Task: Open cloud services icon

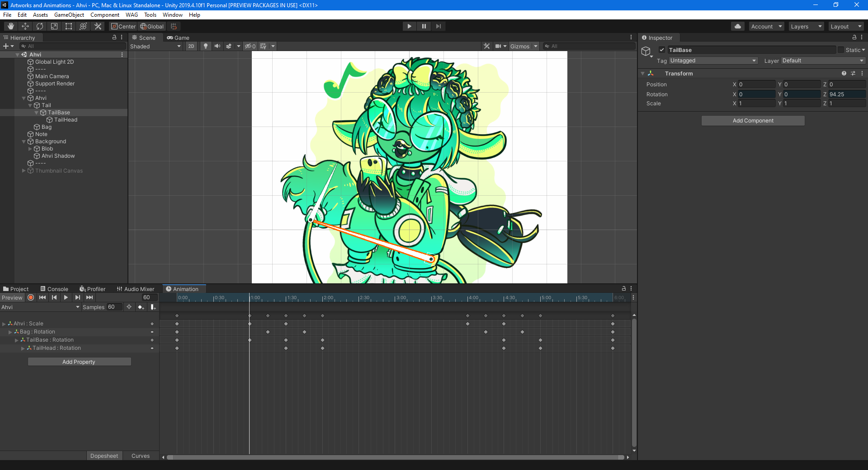Action: point(738,26)
